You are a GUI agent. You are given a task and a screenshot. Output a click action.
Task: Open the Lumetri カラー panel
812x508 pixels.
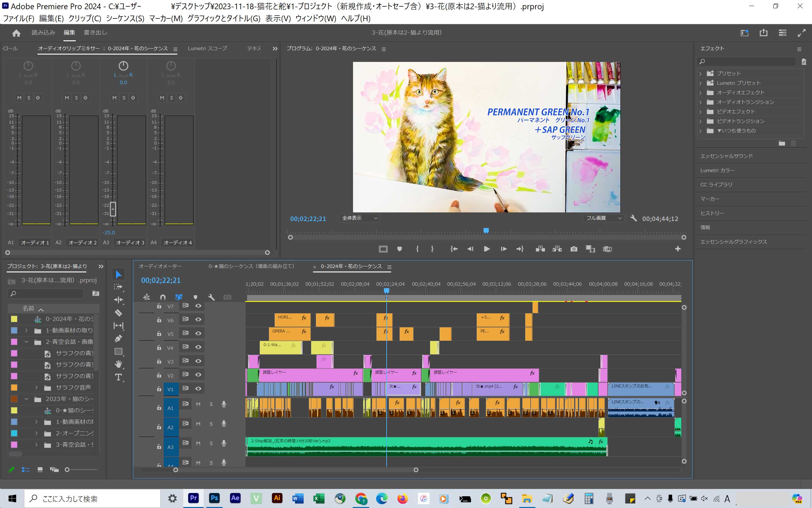point(717,170)
